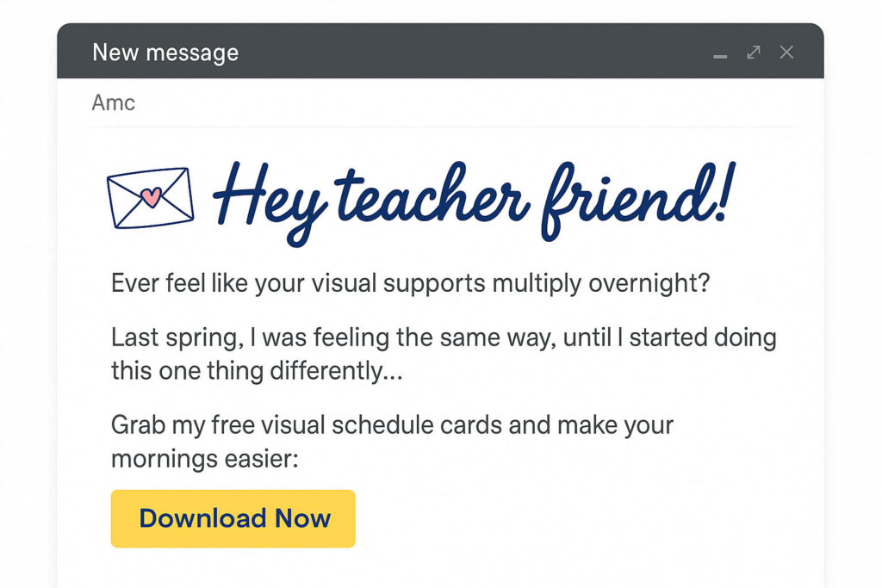The width and height of the screenshot is (882, 588).
Task: Focus the recipient field containing "Amc"
Action: point(114,103)
